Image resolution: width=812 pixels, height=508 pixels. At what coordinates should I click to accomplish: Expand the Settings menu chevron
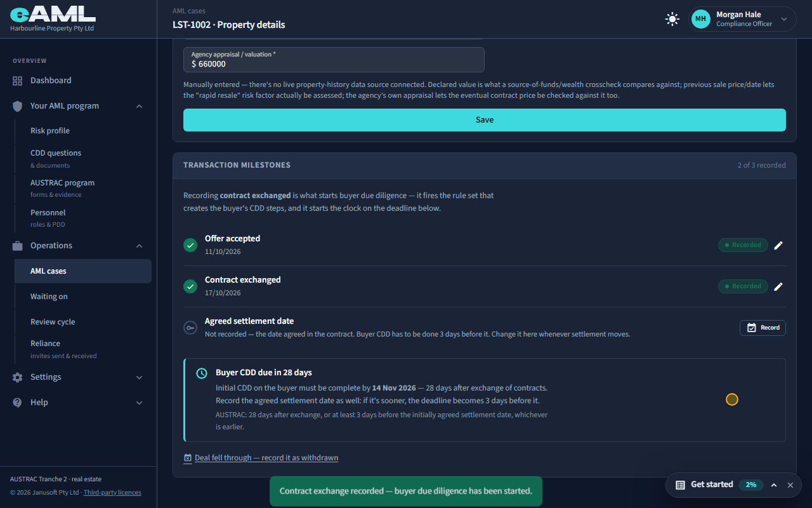coord(140,377)
